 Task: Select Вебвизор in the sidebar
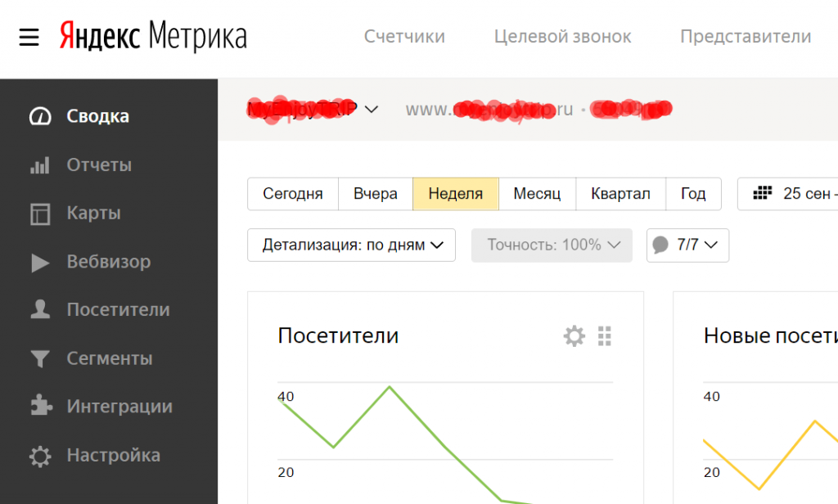click(x=109, y=262)
